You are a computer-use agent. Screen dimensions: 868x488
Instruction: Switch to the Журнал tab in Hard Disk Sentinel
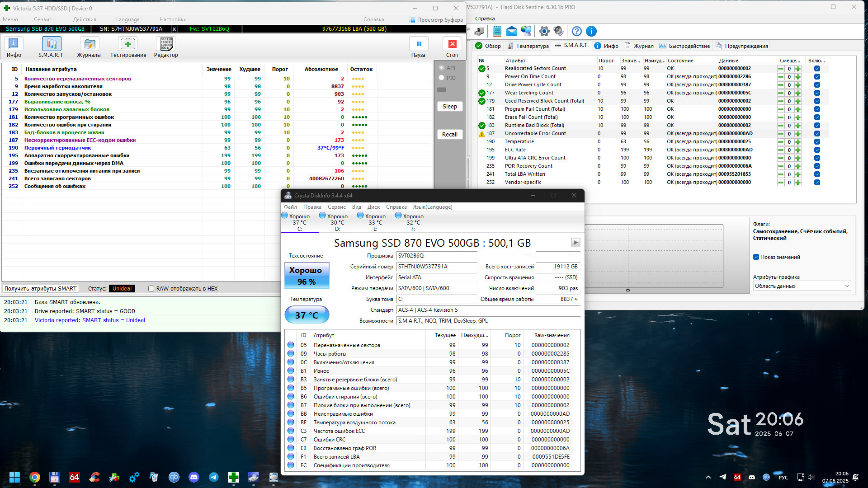pos(639,46)
